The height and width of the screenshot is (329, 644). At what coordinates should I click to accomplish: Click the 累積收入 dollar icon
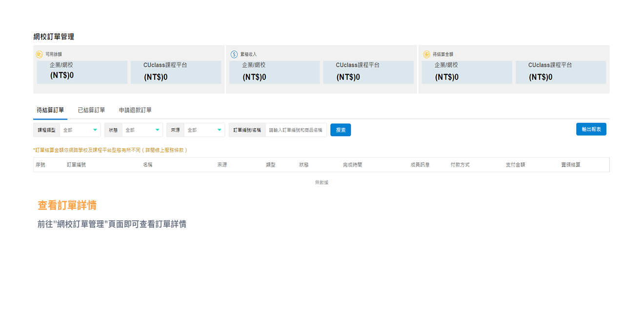pyautogui.click(x=234, y=54)
